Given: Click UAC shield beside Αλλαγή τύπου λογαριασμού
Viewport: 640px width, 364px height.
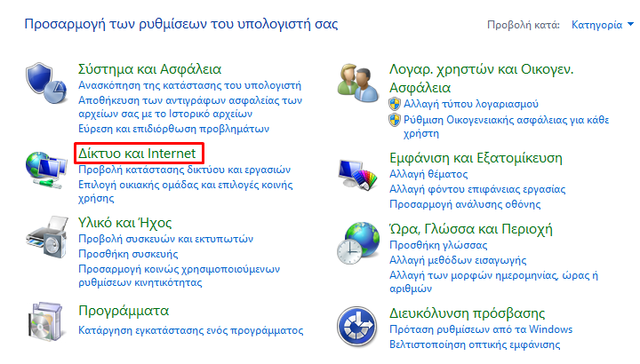Looking at the screenshot, I should click(395, 104).
